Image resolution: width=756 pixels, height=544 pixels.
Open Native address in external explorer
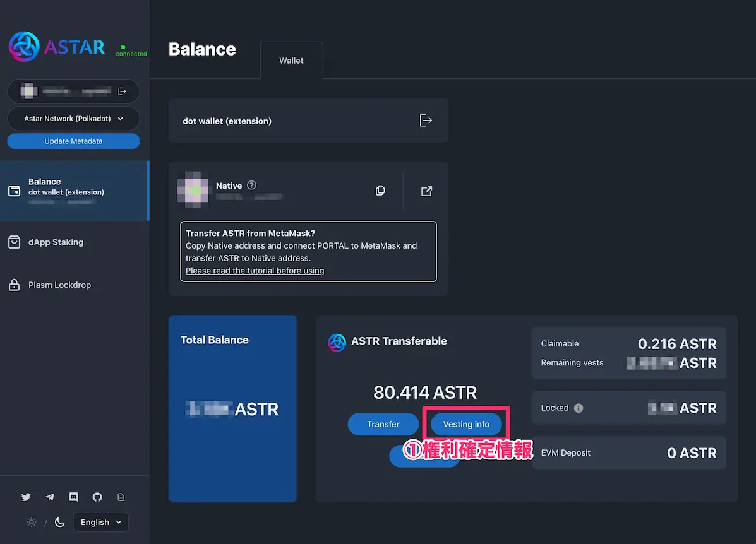pos(427,191)
